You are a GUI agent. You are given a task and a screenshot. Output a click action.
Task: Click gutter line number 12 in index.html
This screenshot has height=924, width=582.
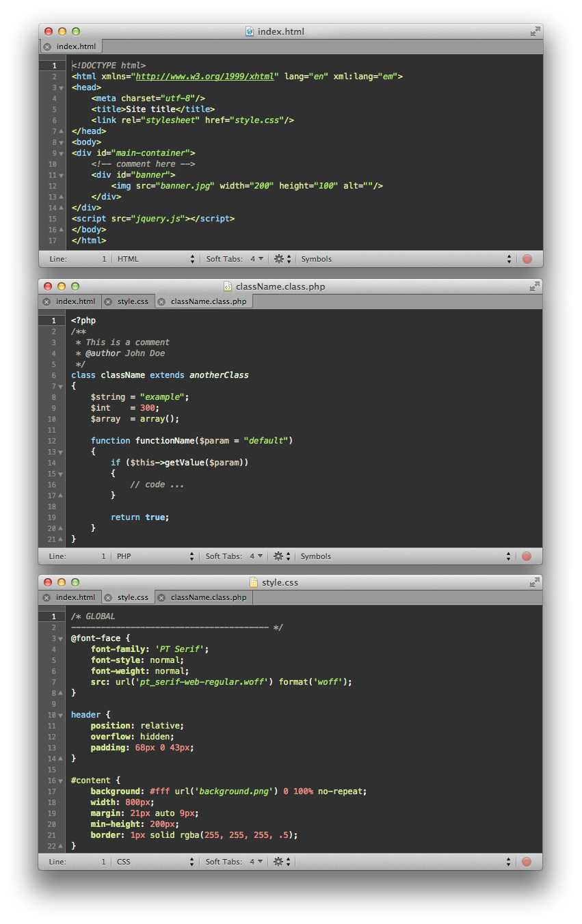point(53,186)
